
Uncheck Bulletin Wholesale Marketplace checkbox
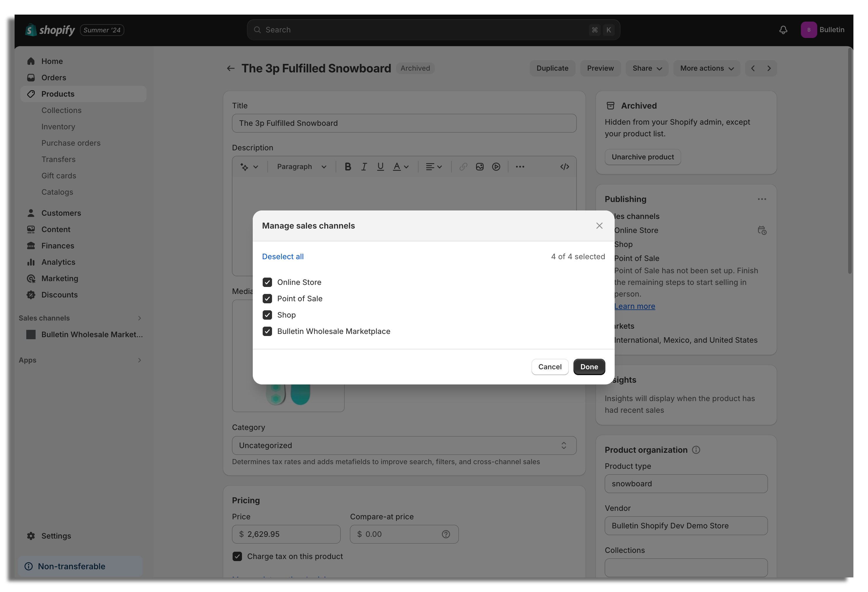pos(267,331)
